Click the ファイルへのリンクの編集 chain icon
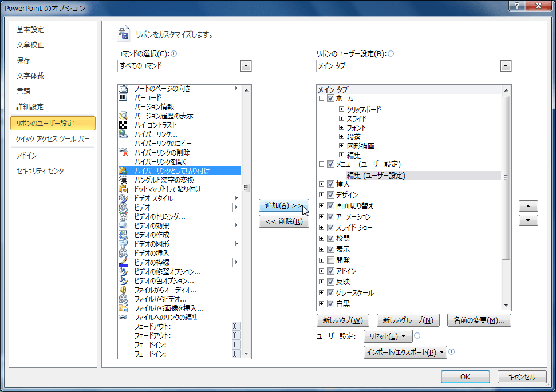Screen dimensions: 556x392 point(123,317)
